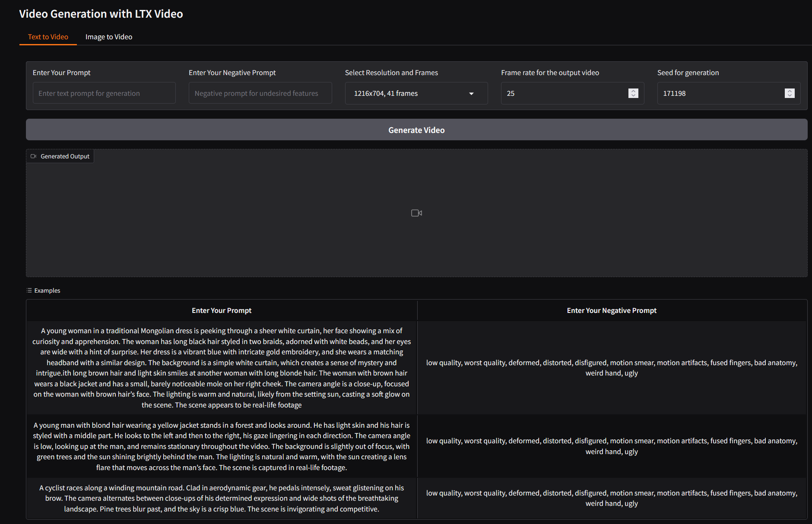Pick the cyclist mountain road example row

222,498
